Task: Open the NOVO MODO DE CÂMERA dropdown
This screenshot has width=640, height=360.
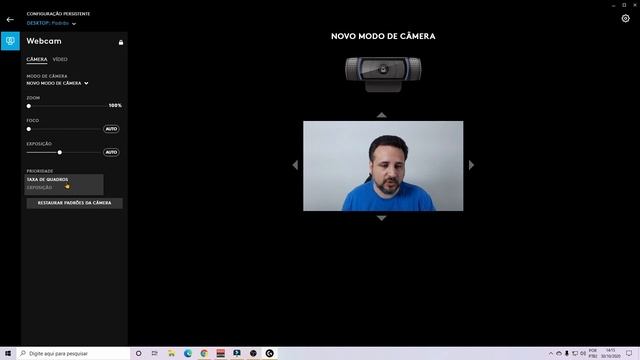Action: click(x=58, y=83)
